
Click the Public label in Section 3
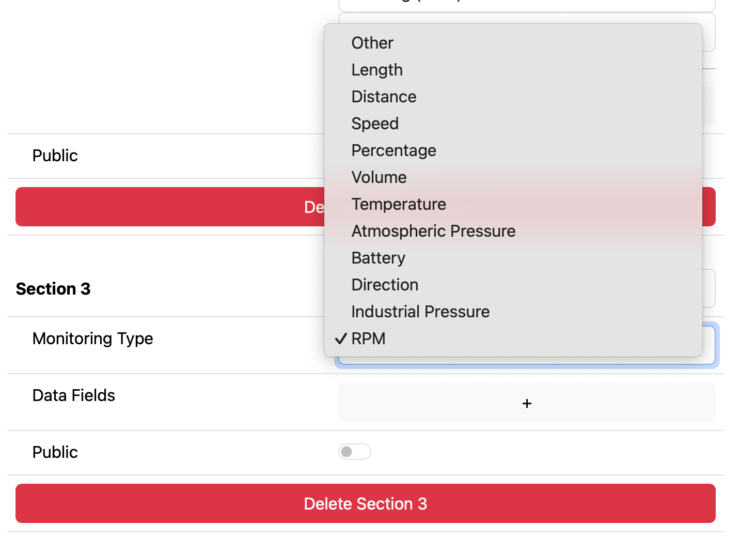(x=55, y=452)
